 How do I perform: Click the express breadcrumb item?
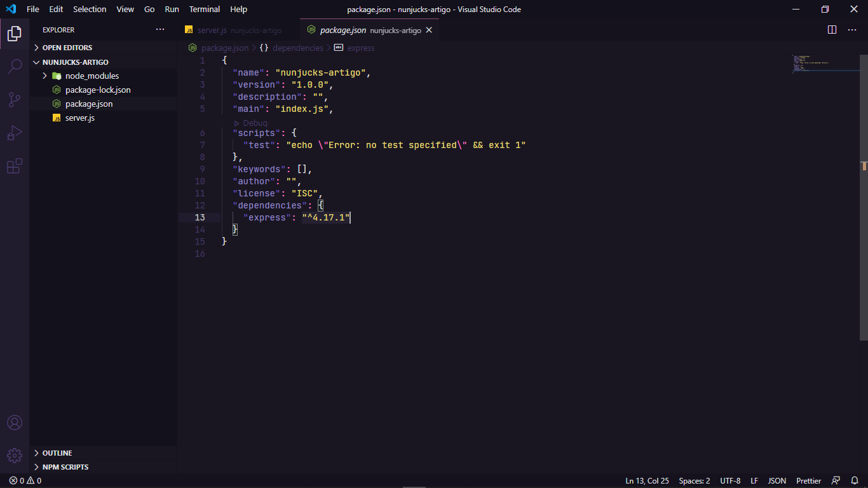coord(361,48)
